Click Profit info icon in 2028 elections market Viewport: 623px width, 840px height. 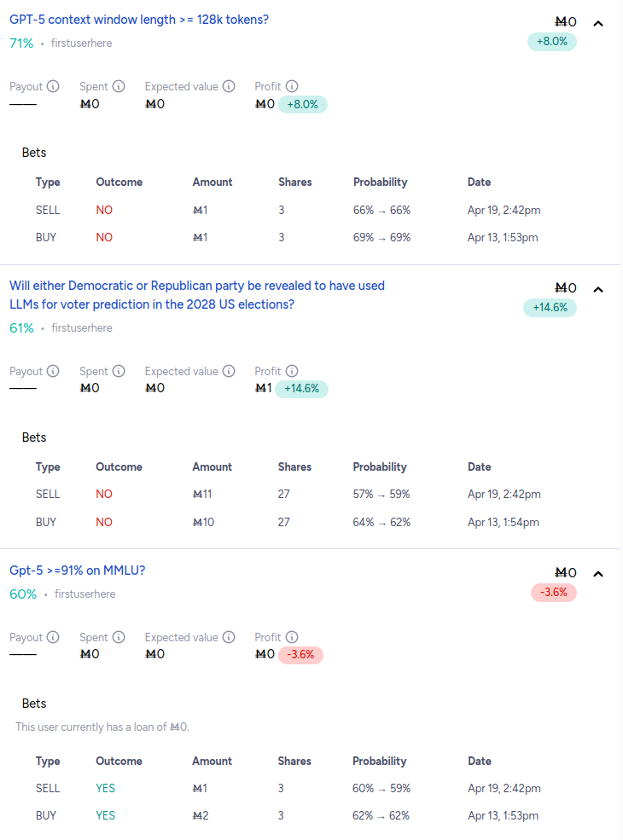(292, 371)
